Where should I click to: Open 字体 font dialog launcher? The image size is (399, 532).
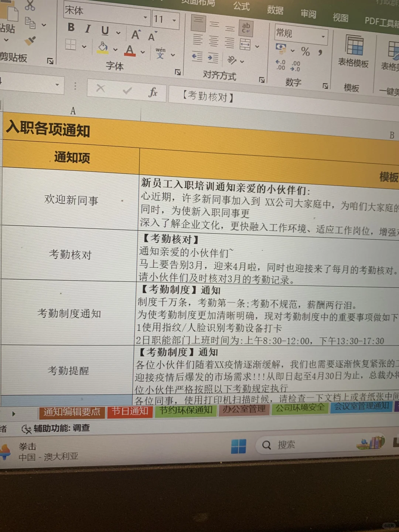coord(178,72)
